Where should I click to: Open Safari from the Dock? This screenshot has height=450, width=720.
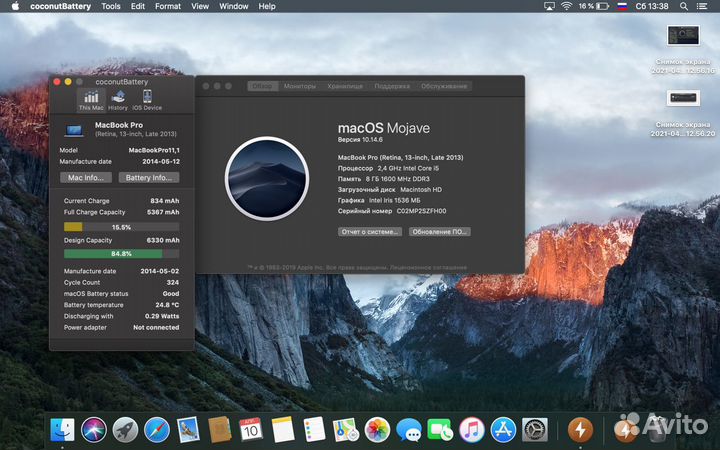157,430
